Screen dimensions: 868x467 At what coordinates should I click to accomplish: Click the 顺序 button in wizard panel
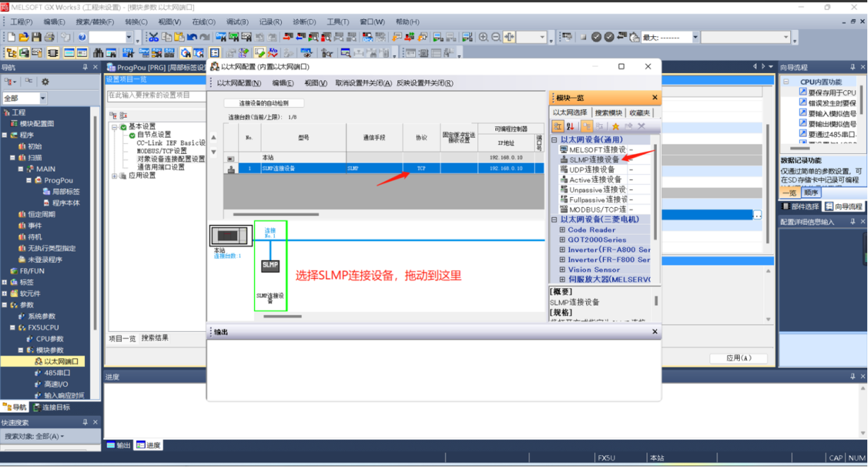pyautogui.click(x=811, y=193)
